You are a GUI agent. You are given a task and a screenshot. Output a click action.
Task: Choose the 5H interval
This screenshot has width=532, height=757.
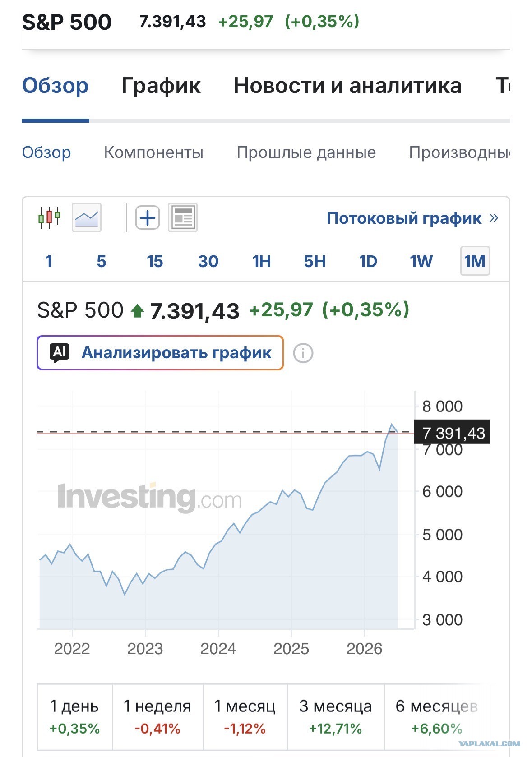click(315, 261)
